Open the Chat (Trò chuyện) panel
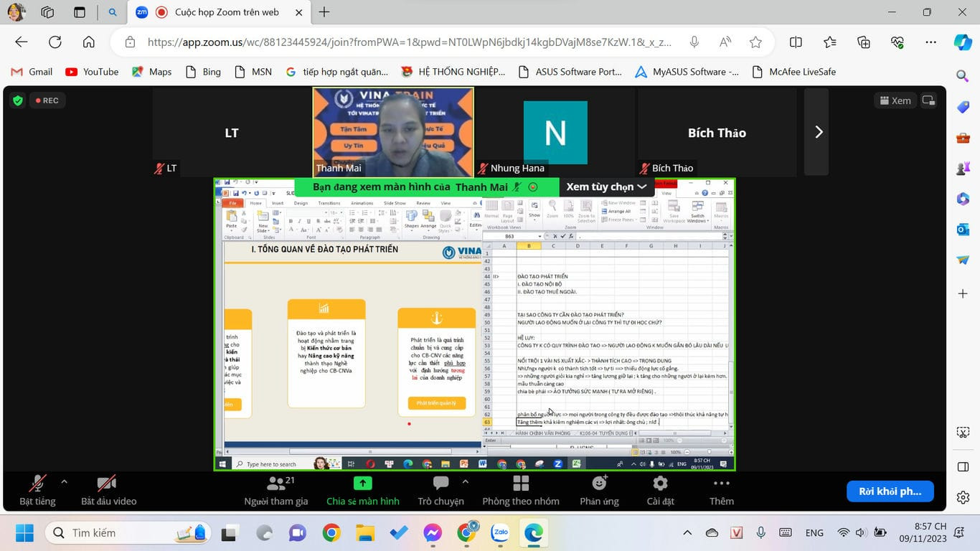The width and height of the screenshot is (980, 551). coord(440,484)
